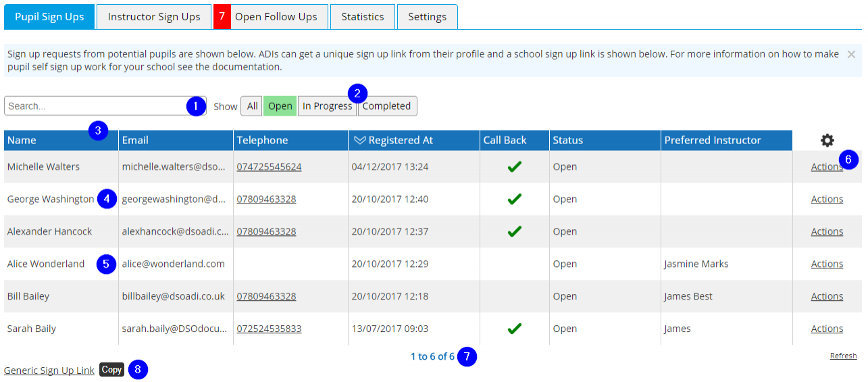The image size is (868, 382).
Task: Open the Instructor Sign Ups tab
Action: click(x=154, y=17)
